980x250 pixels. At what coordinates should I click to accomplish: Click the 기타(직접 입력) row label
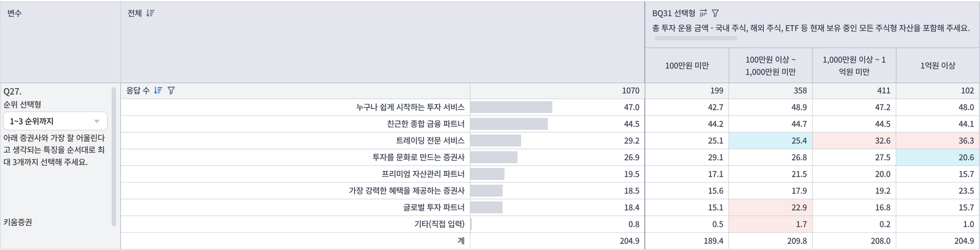[439, 224]
